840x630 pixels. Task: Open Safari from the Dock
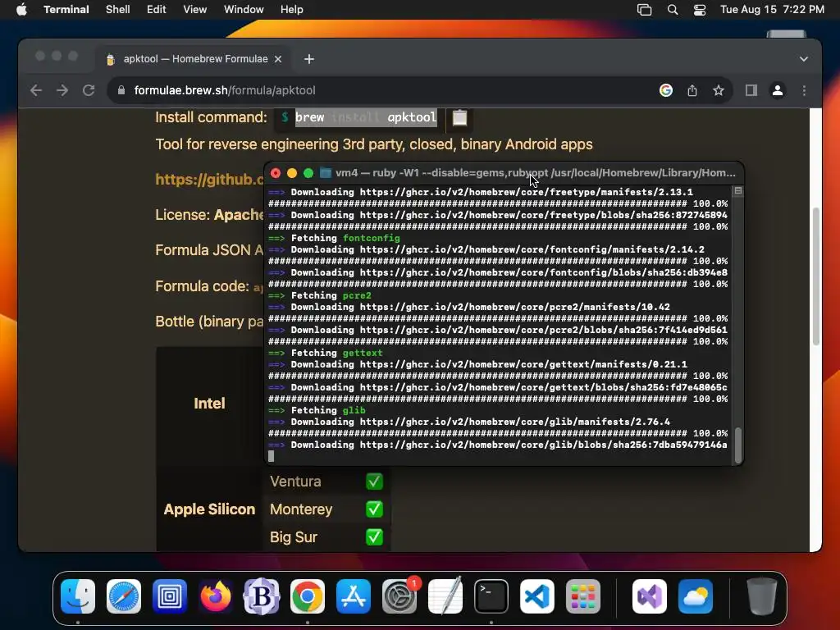[x=124, y=596]
